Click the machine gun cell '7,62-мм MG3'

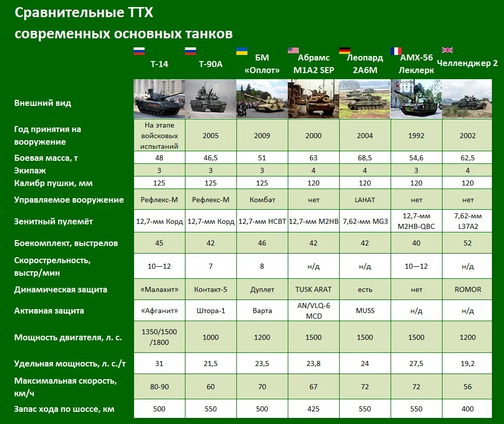pos(365,221)
